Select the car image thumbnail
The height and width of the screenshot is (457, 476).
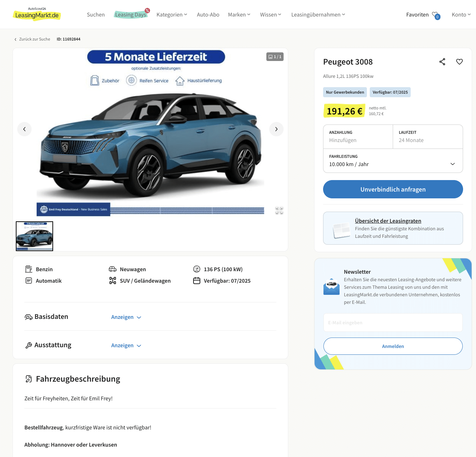point(34,236)
